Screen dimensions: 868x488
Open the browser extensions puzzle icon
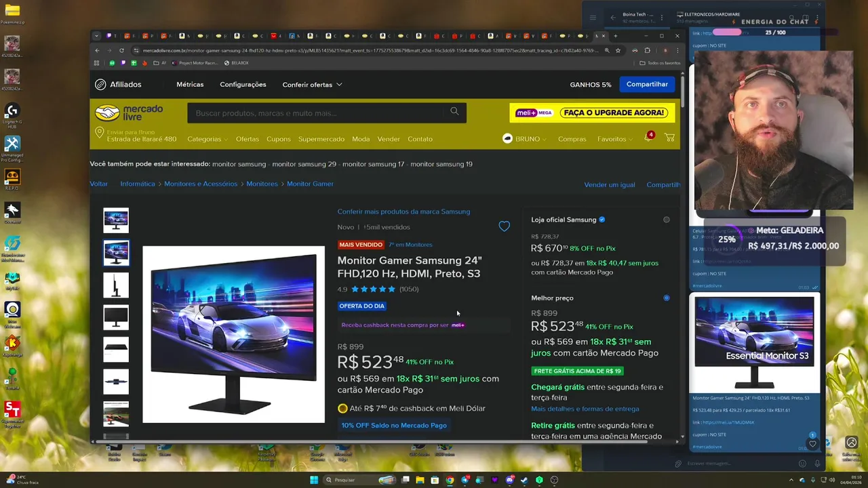(647, 50)
